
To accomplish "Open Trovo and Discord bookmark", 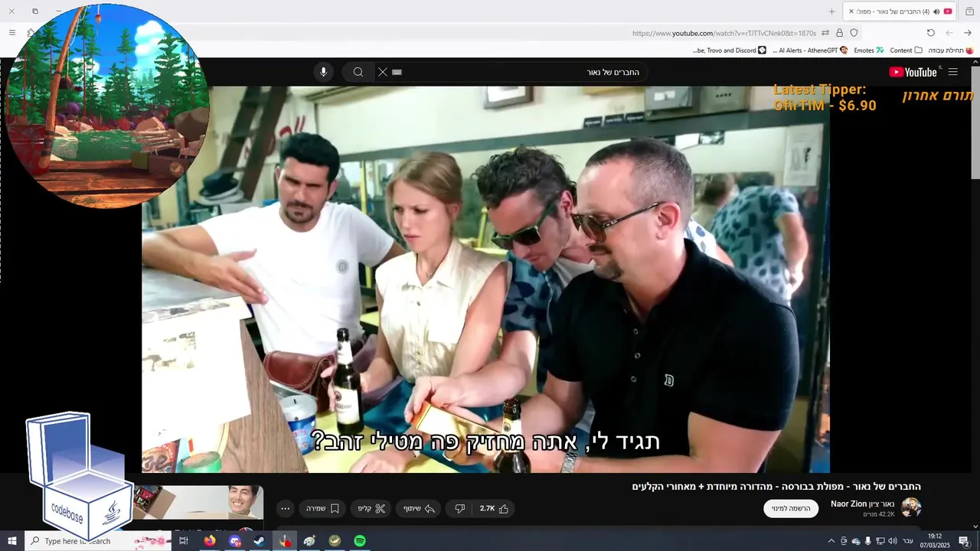I will [x=730, y=51].
